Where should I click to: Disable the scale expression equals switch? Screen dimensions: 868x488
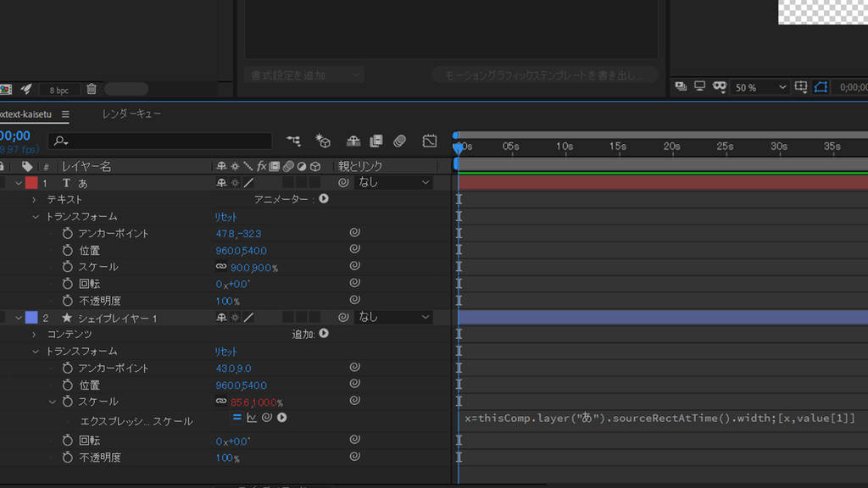tap(237, 418)
